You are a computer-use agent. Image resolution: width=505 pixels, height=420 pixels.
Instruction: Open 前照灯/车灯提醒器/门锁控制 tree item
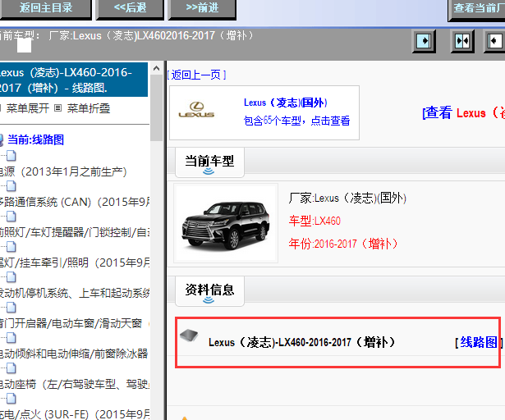[x=75, y=232]
